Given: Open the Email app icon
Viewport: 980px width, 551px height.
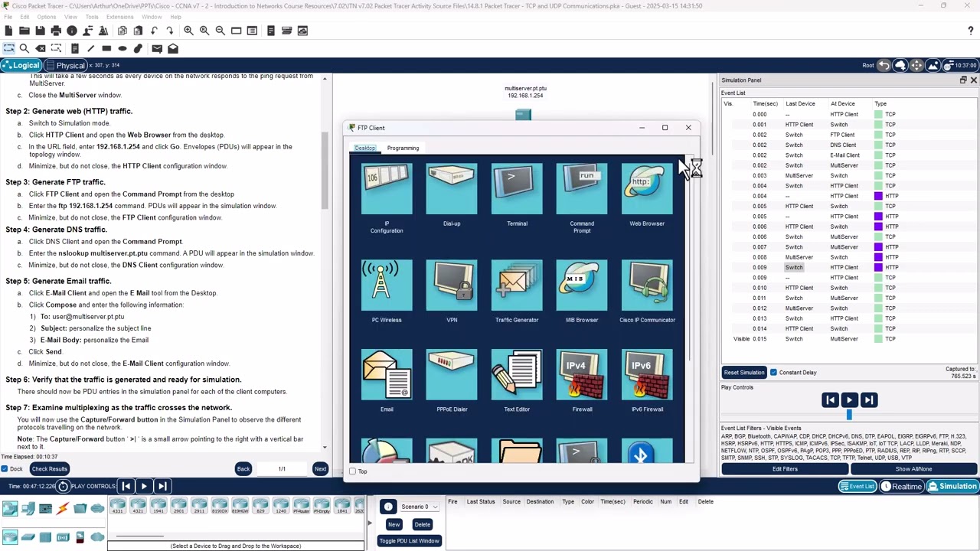Looking at the screenshot, I should [x=387, y=375].
